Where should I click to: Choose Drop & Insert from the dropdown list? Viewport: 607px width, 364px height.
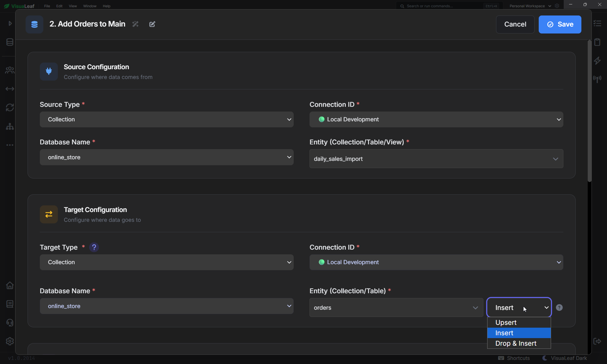[519, 343]
